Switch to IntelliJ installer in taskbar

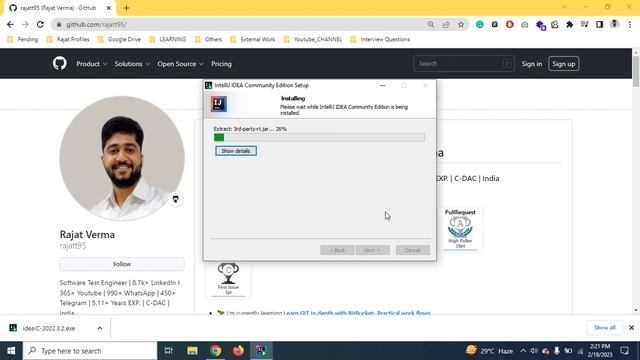[x=261, y=351]
